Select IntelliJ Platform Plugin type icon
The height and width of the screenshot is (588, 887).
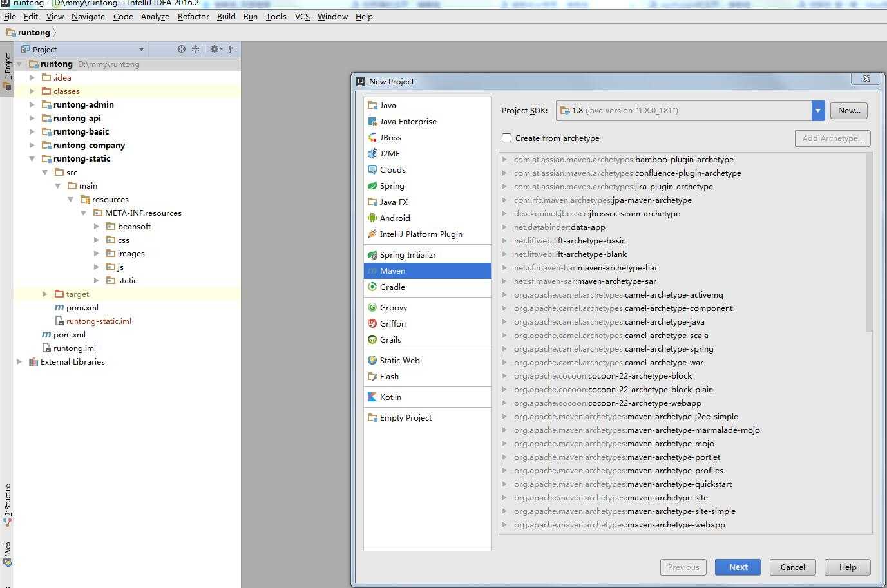(x=372, y=234)
